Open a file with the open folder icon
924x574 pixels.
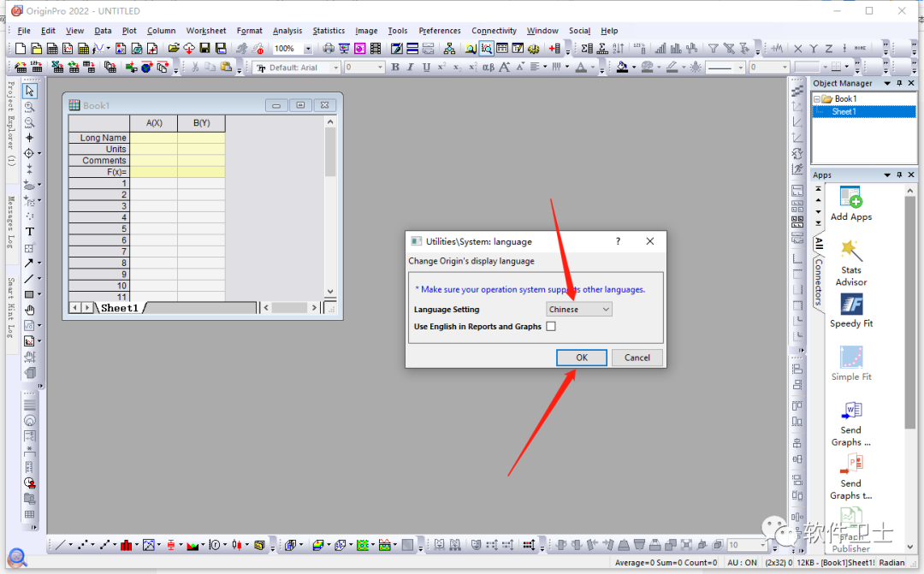pyautogui.click(x=173, y=48)
